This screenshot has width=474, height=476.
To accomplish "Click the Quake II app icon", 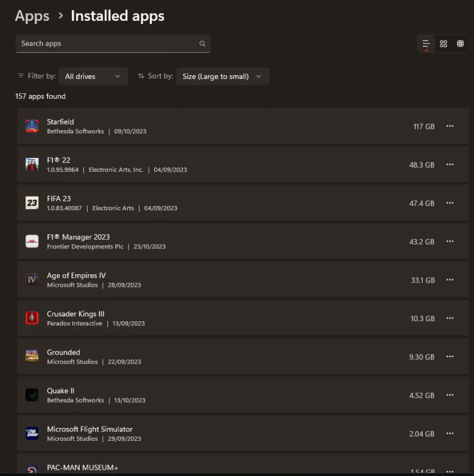I will (x=32, y=395).
